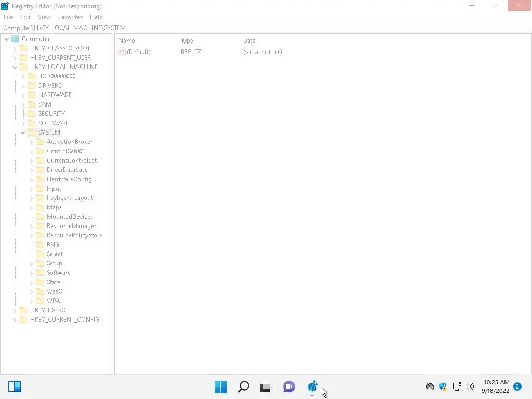The height and width of the screenshot is (399, 532).
Task: Launch the Chat app from taskbar
Action: [x=289, y=387]
